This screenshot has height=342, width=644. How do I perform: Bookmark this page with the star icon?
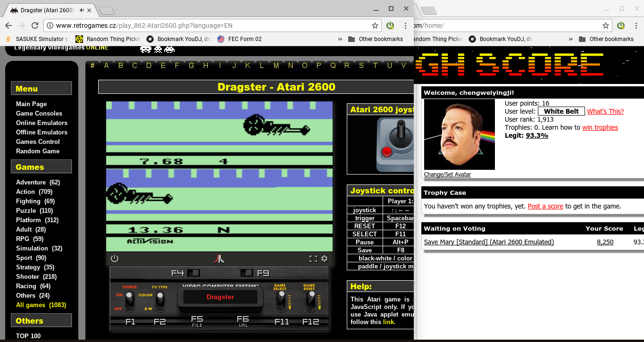(x=375, y=25)
